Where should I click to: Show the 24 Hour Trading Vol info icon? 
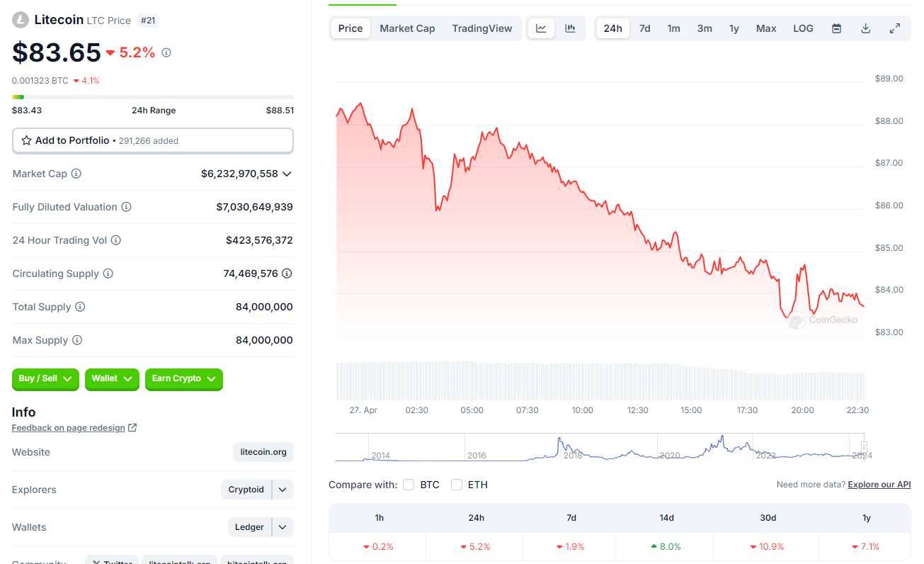115,240
